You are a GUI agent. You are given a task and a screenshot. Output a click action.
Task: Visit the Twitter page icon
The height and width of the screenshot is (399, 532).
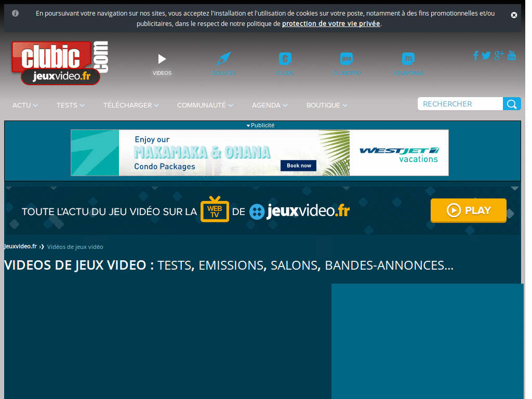pyautogui.click(x=486, y=56)
